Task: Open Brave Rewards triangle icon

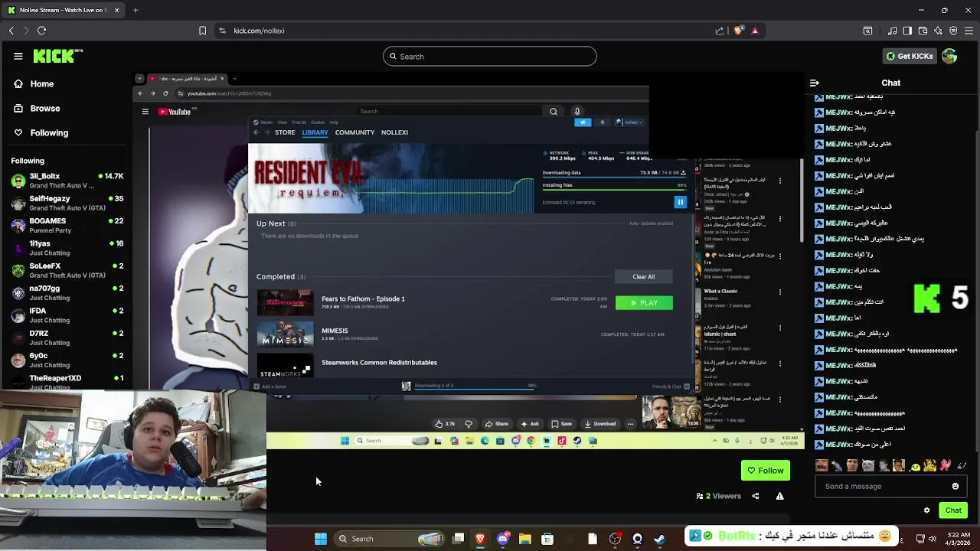Action: (755, 31)
